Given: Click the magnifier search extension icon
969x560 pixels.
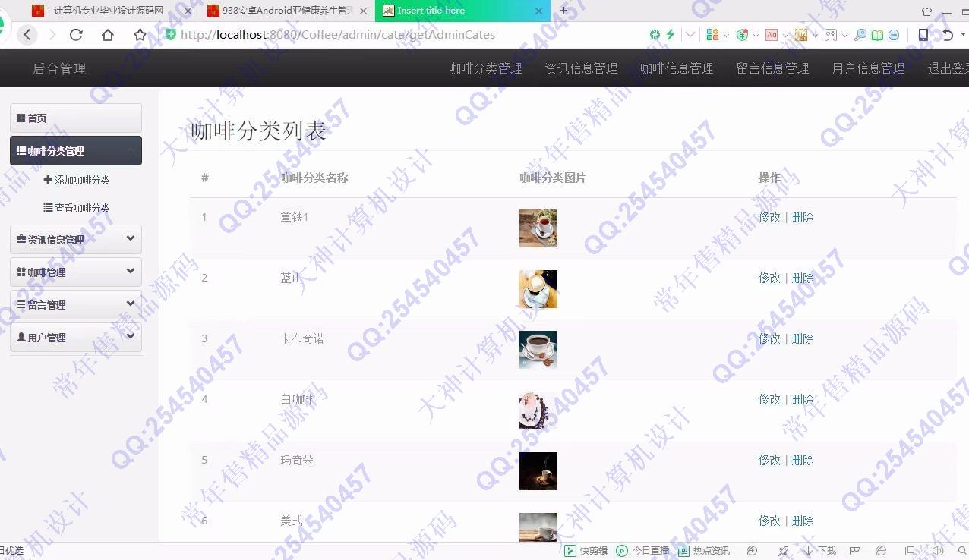Looking at the screenshot, I should pos(860,35).
